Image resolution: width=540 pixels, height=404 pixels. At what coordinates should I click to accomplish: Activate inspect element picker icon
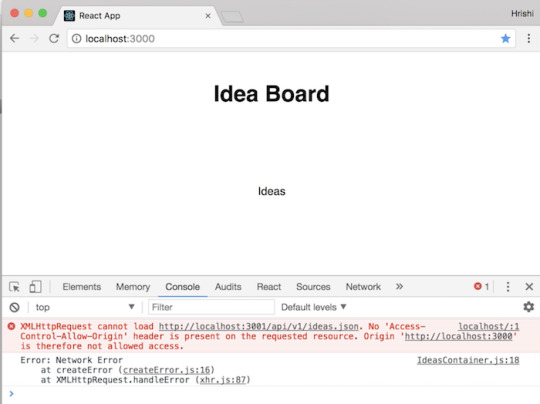[x=14, y=287]
